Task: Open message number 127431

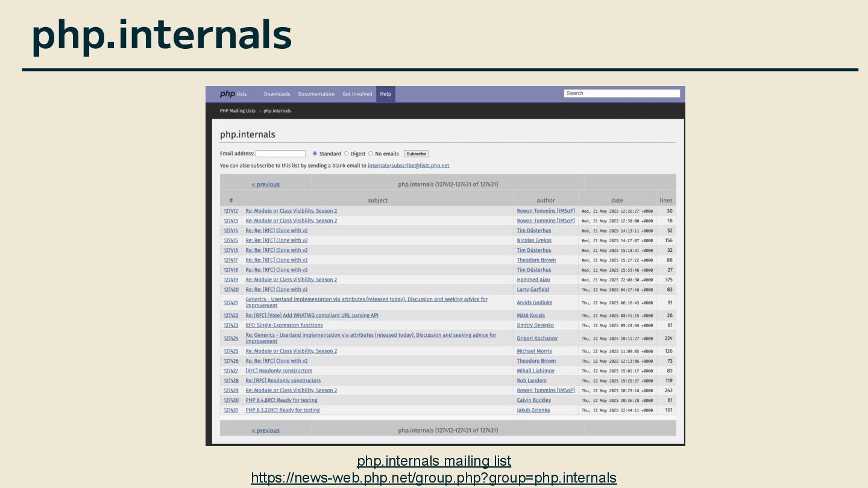Action: click(230, 410)
